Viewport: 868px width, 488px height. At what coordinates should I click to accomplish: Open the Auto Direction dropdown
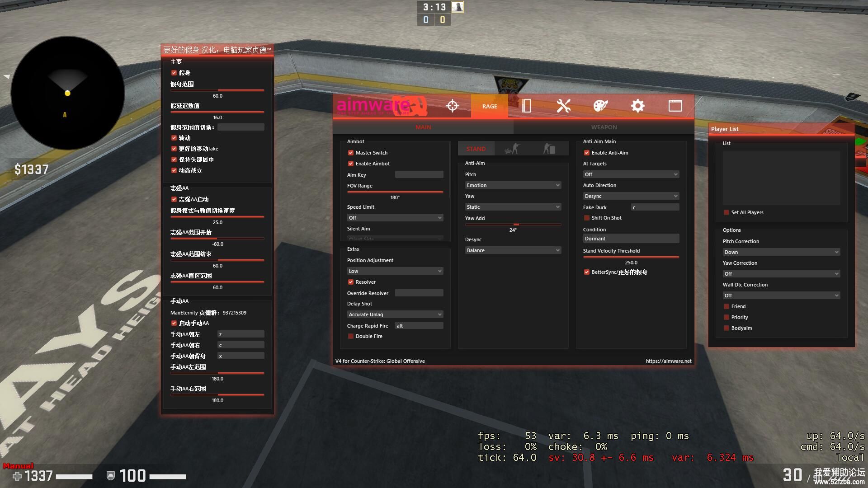[631, 196]
